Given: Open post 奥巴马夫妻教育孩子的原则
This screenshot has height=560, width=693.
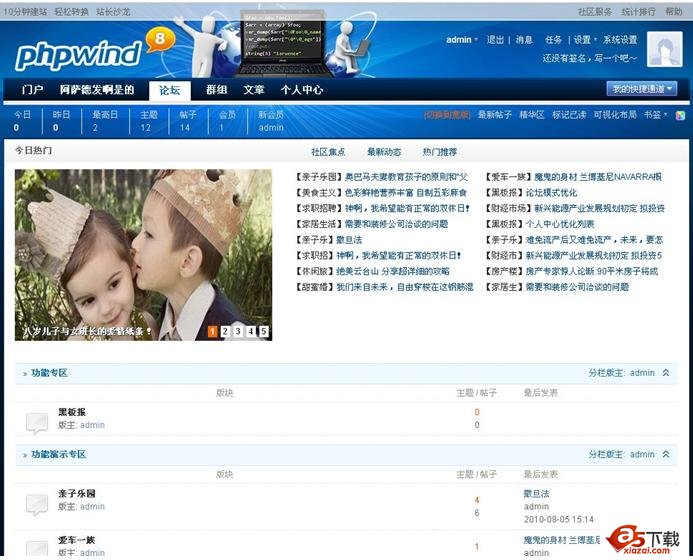Looking at the screenshot, I should pos(406,177).
